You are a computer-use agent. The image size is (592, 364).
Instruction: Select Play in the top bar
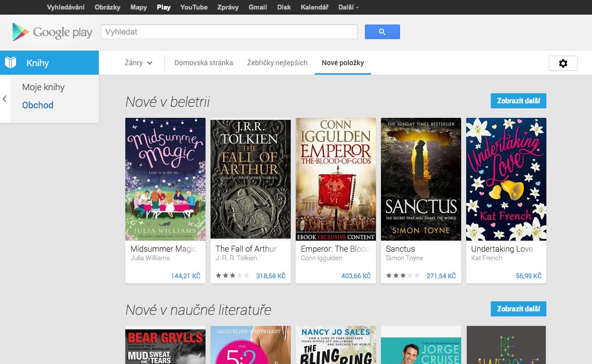click(x=163, y=7)
